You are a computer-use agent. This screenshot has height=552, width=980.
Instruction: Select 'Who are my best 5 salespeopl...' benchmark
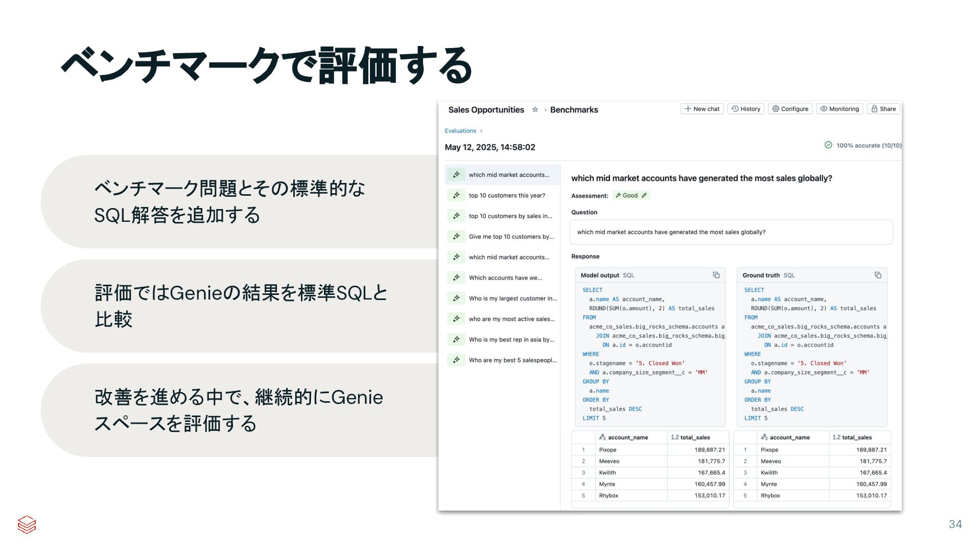click(503, 360)
